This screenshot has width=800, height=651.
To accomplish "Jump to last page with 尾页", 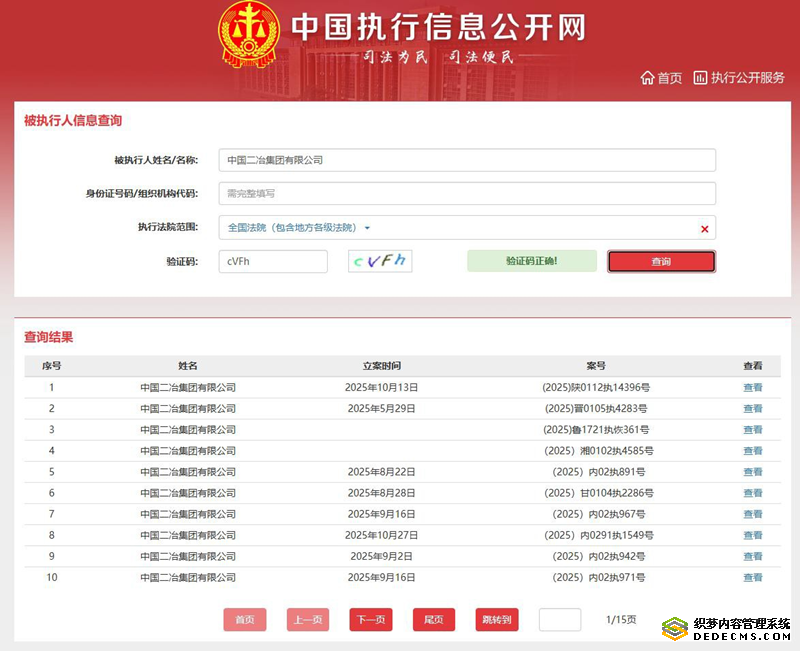I will click(x=434, y=620).
